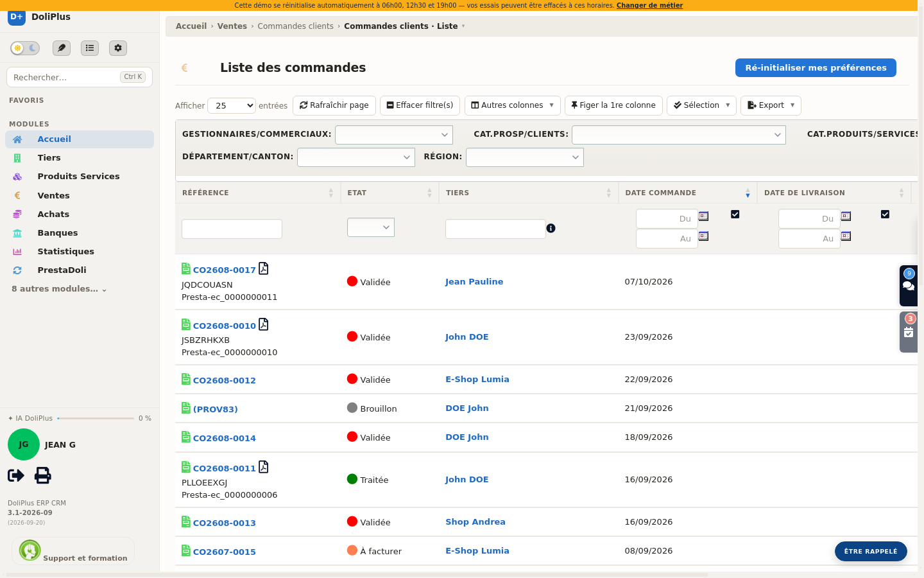924x578 pixels.
Task: Open the Etat filter dropdown
Action: [371, 227]
